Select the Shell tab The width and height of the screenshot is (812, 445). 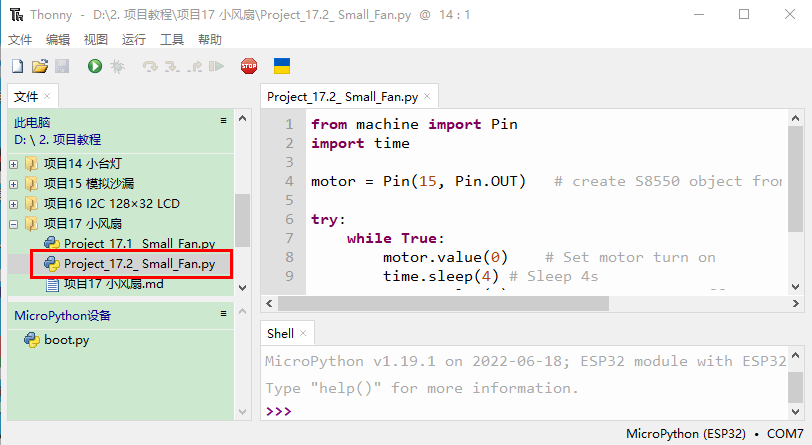click(x=279, y=333)
